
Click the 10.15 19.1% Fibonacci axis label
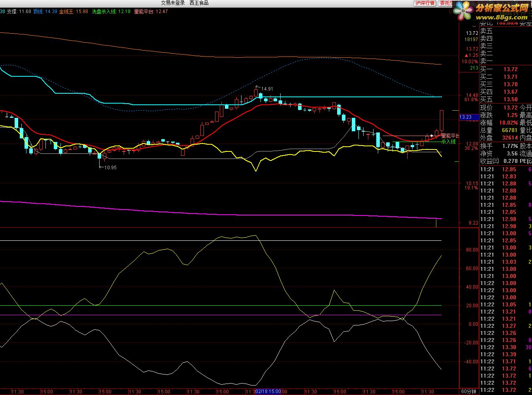click(x=472, y=185)
